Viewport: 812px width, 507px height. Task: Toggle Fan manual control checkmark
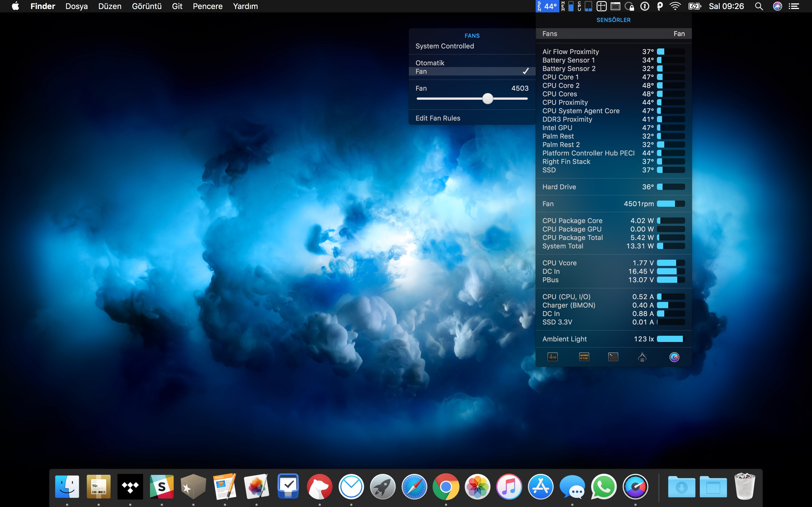coord(525,71)
